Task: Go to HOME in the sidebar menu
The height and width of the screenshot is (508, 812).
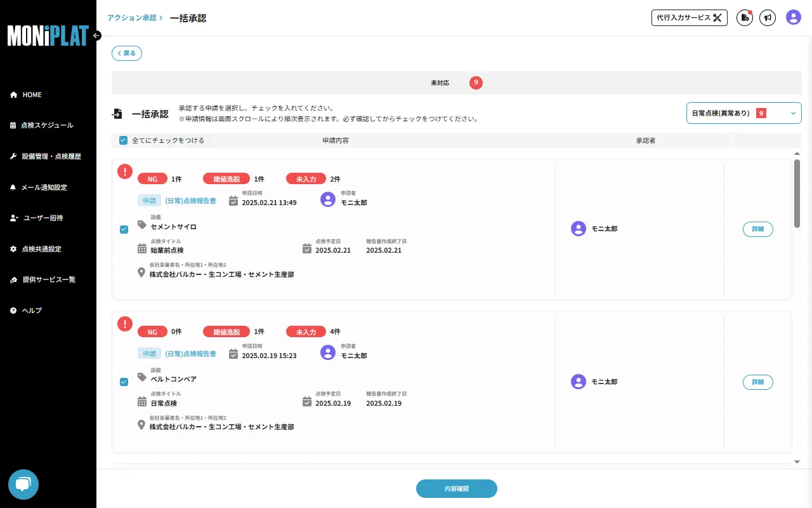Action: 14,95
